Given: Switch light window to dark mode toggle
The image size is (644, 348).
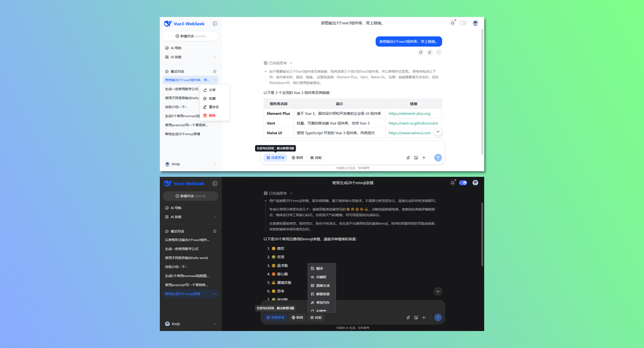Looking at the screenshot, I should coord(463,23).
